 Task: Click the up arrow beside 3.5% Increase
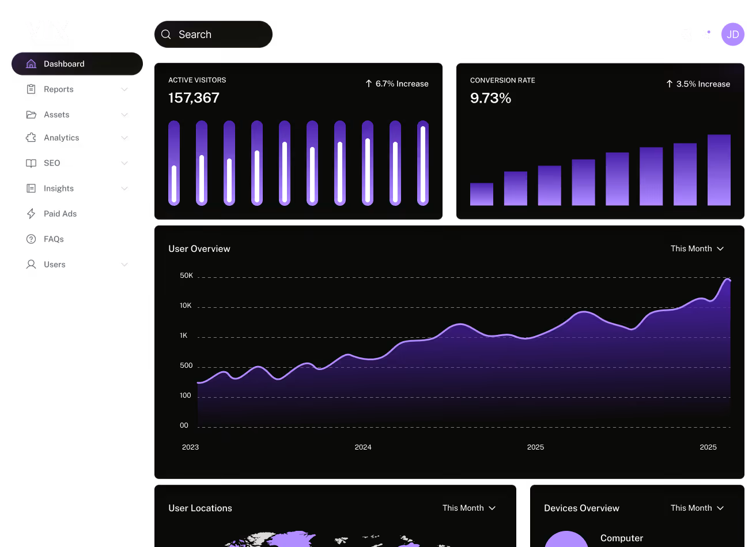(670, 84)
